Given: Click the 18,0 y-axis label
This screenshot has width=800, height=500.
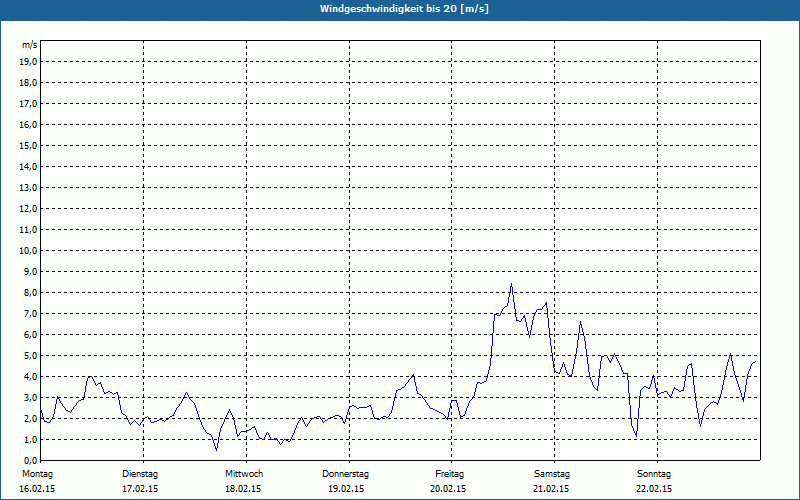Looking at the screenshot, I should (28, 83).
